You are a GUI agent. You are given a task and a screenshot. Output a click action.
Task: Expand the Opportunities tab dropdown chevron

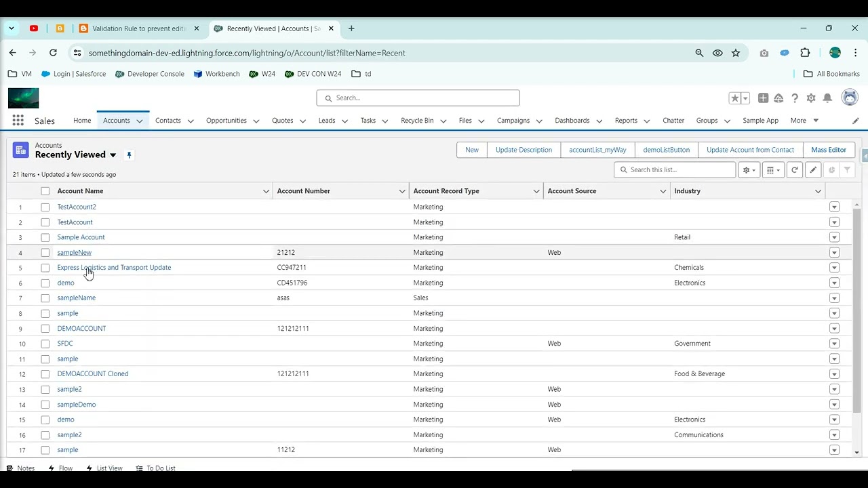click(x=256, y=121)
